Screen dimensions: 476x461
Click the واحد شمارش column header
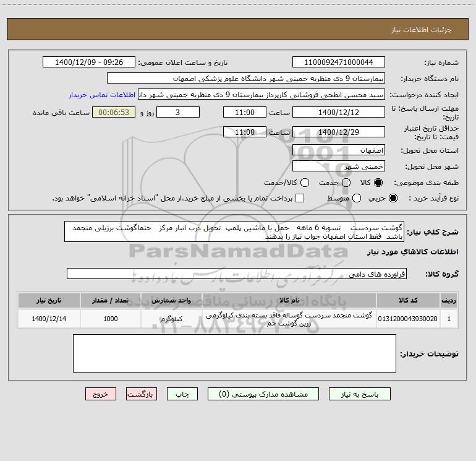pyautogui.click(x=171, y=300)
